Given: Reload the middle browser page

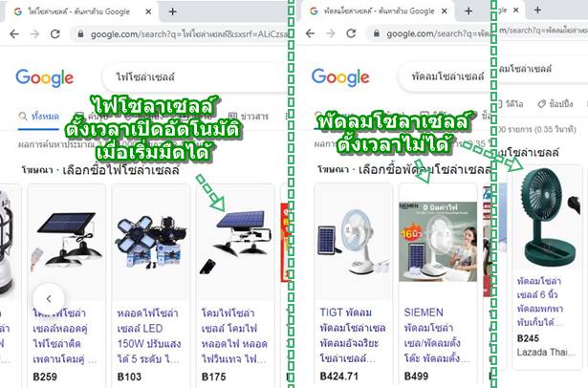Looking at the screenshot, I should 351,33.
